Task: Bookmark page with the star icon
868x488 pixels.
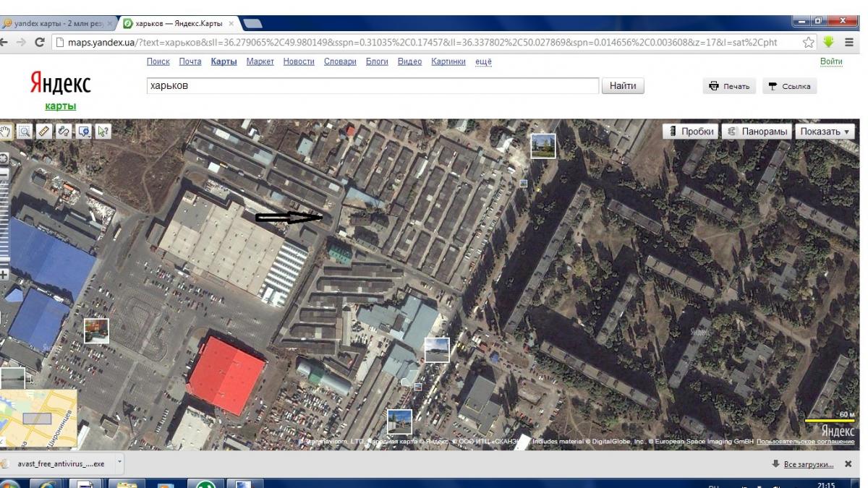Action: pos(809,43)
